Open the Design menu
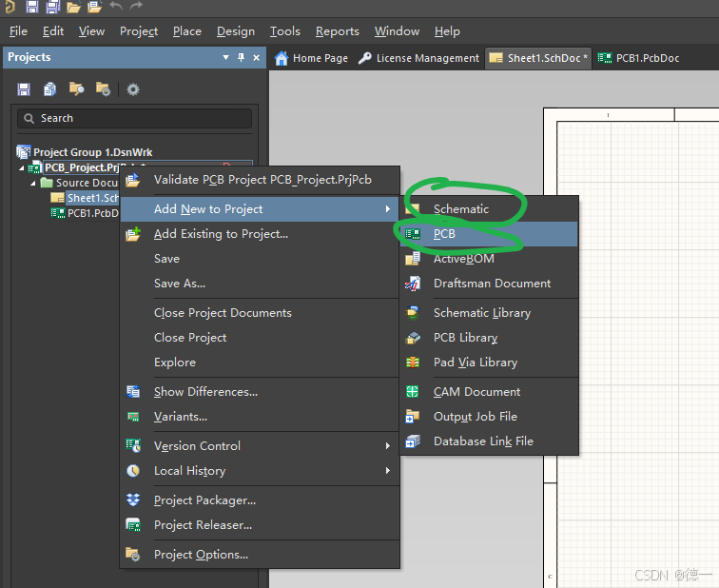719x588 pixels. (x=236, y=31)
